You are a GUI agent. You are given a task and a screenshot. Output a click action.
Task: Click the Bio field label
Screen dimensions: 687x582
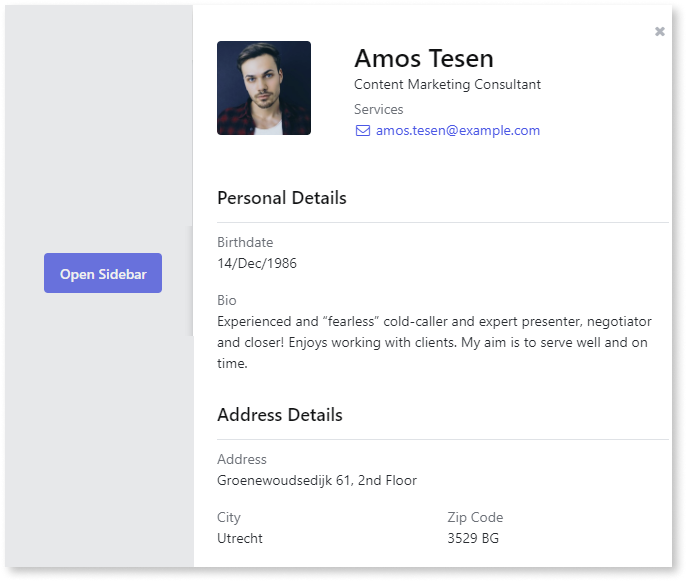tap(227, 300)
